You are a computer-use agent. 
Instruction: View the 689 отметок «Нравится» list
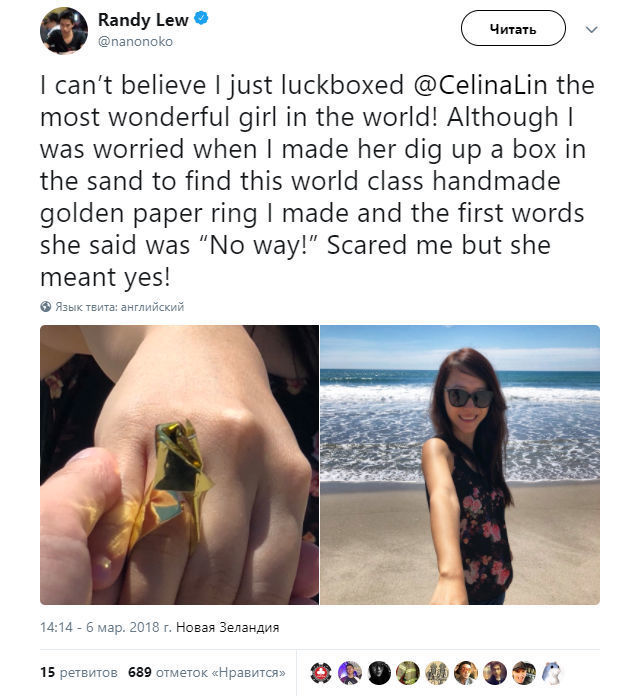(x=207, y=672)
